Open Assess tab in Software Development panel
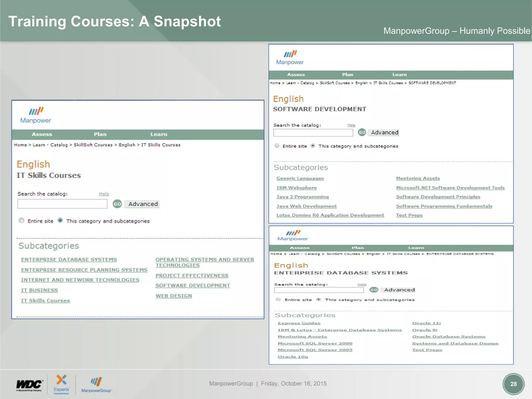Image resolution: width=532 pixels, height=399 pixels. pos(296,75)
